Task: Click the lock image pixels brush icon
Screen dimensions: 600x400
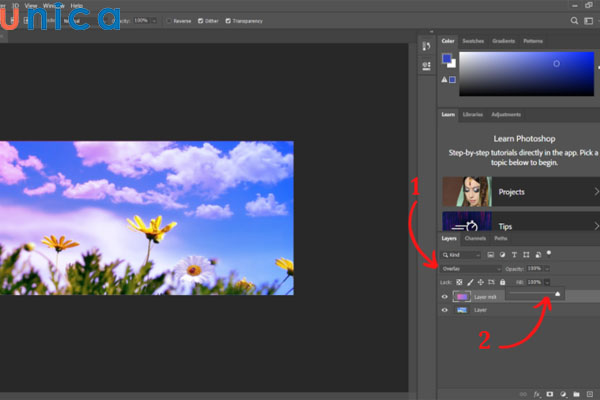Action: click(468, 282)
